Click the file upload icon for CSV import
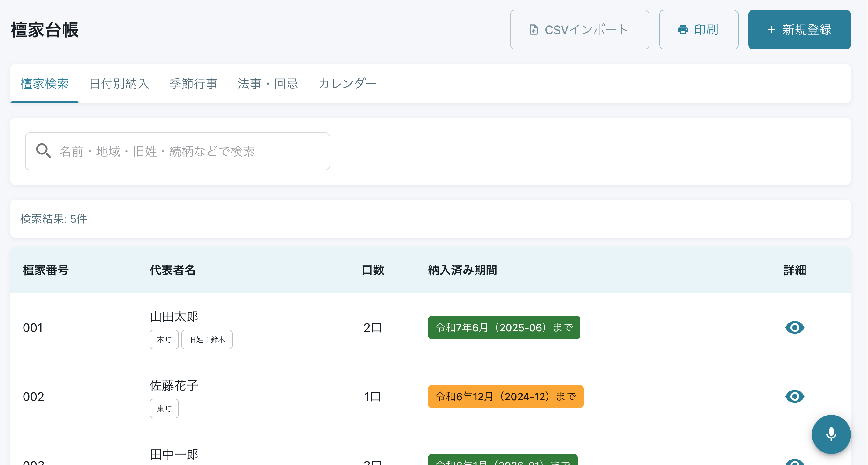This screenshot has height=465, width=868. point(533,30)
